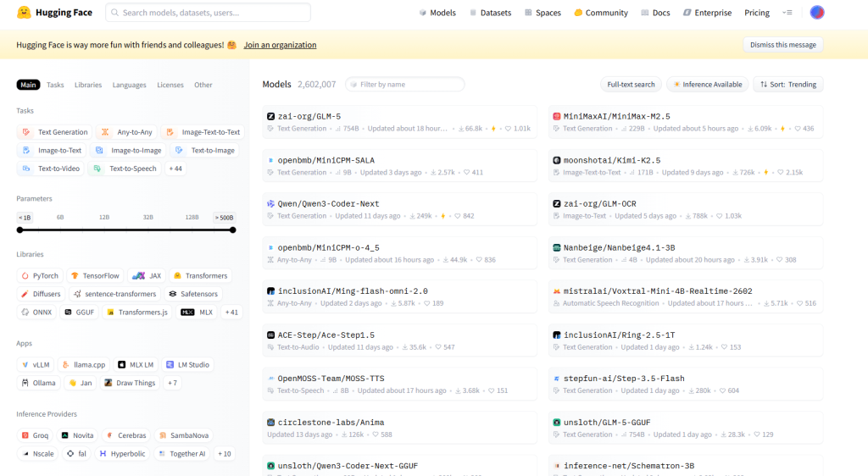
Task: Select the PyTorch library filter
Action: (x=40, y=275)
